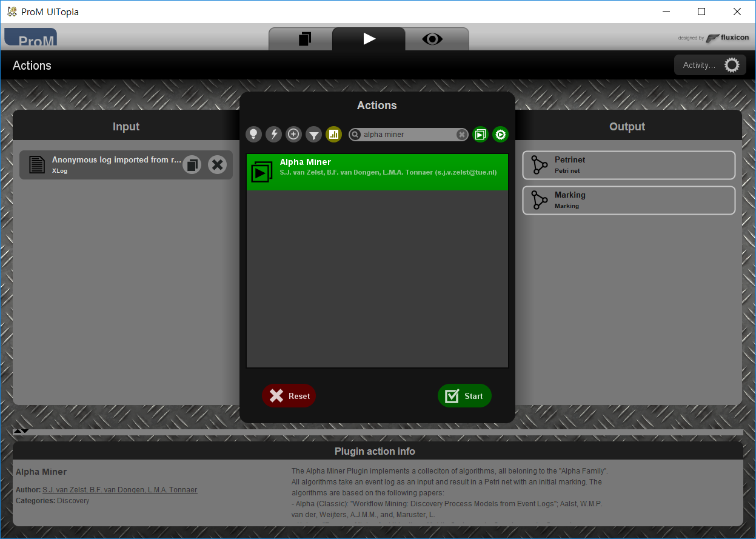Viewport: 756px width, 539px height.
Task: Toggle the stacked-play plugin variant filter
Action: 480,135
